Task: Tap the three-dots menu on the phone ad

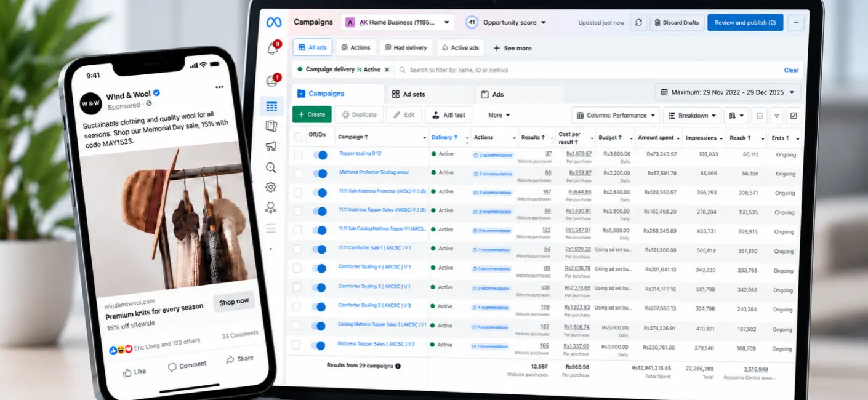Action: tap(220, 87)
